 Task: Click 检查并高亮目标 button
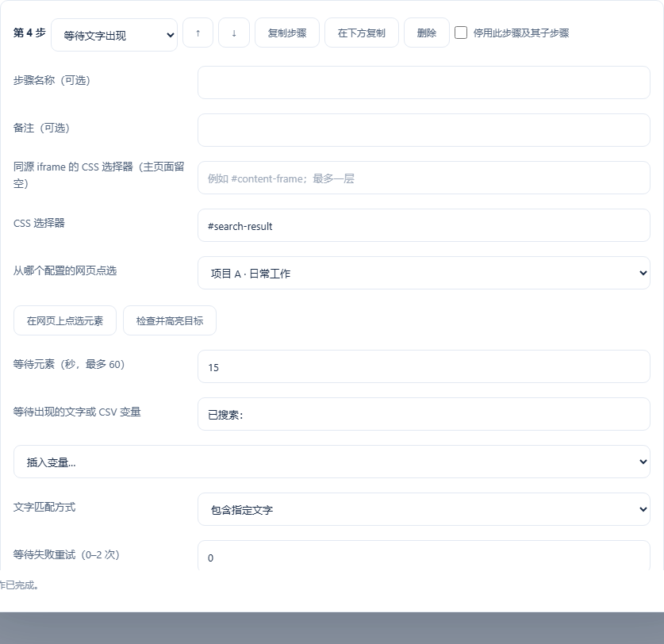click(170, 320)
